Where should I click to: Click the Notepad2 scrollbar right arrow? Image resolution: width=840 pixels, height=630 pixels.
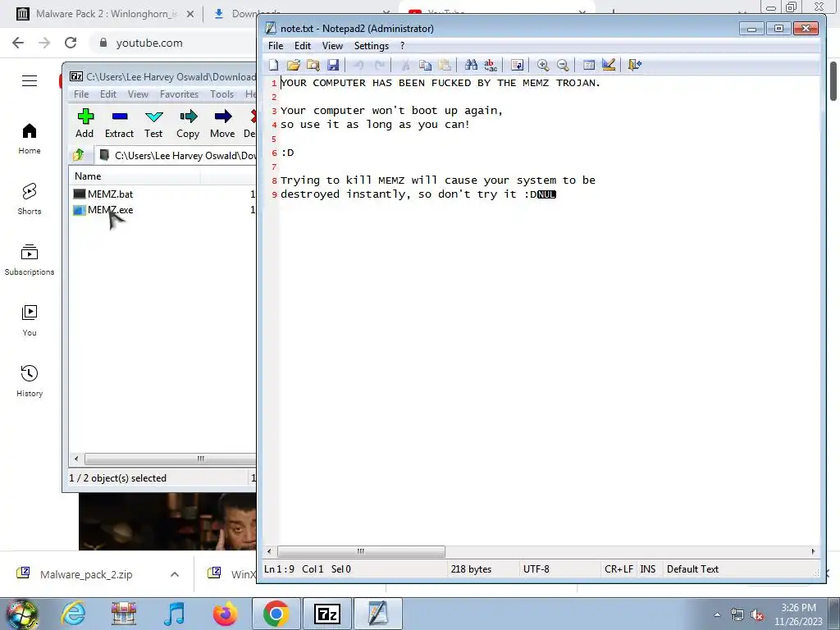[x=813, y=551]
